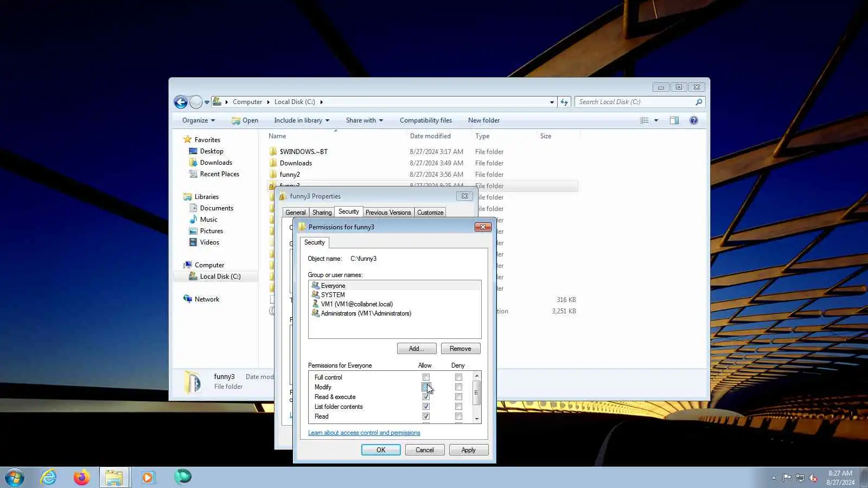Expand the Include in library dropdown

click(x=302, y=120)
